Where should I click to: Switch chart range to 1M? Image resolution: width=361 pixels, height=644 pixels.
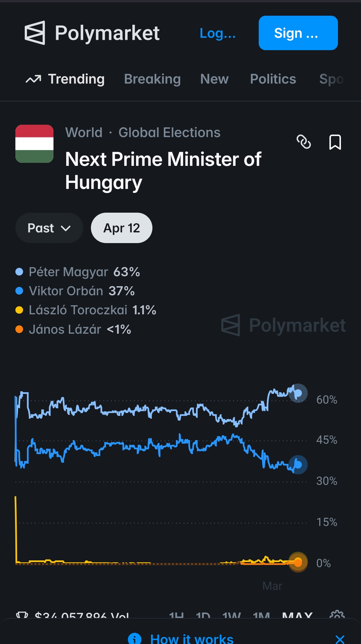point(261,615)
